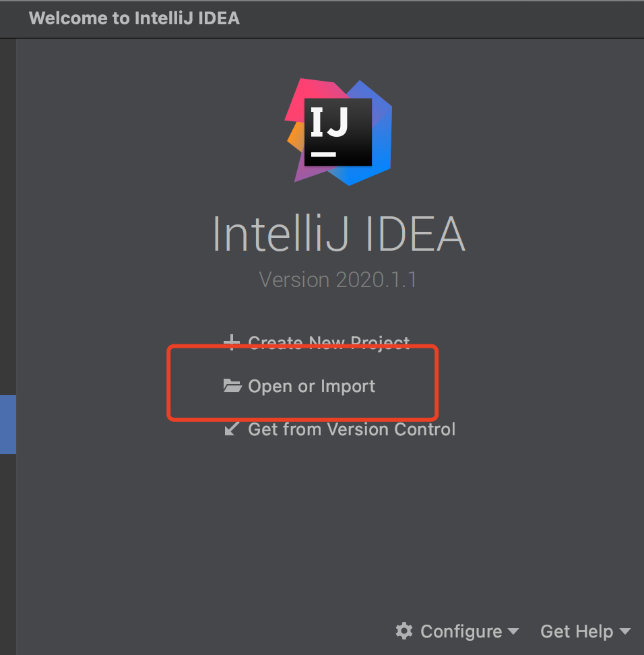Screen dimensions: 644x655
Task: Choose the Open or Import option text
Action: 312,386
